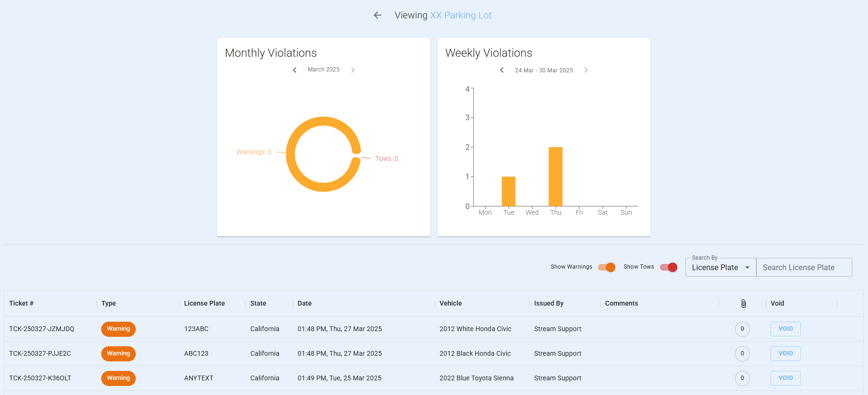Void the ABC123 license plate ticket

pos(785,353)
